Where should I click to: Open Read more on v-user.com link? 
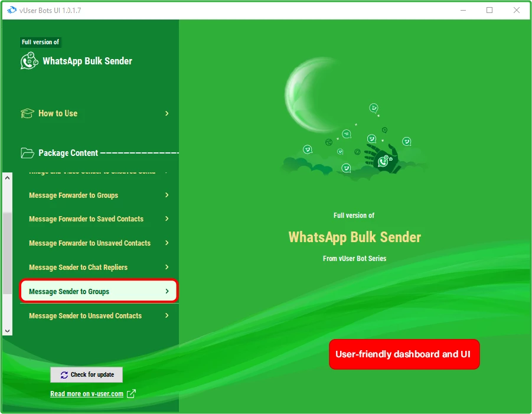(87, 394)
